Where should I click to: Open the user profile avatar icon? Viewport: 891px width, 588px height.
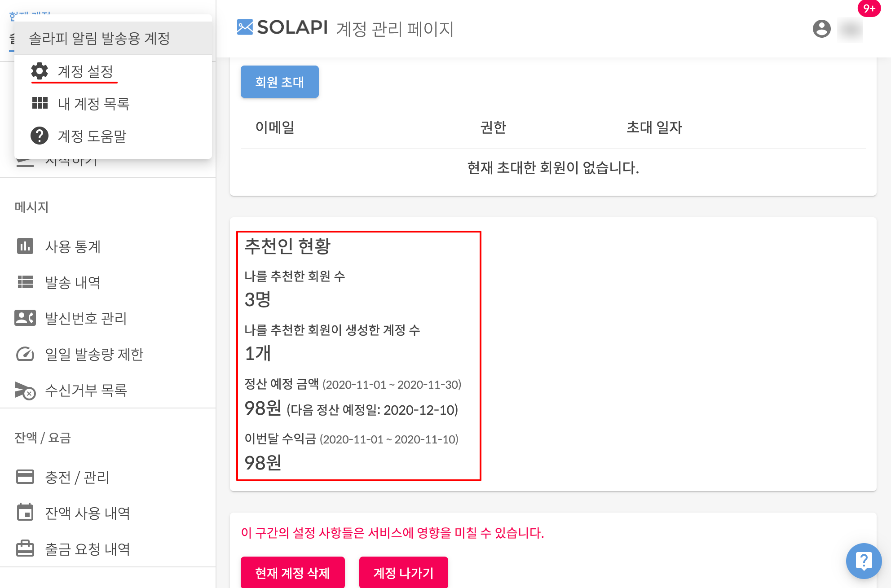click(x=822, y=29)
